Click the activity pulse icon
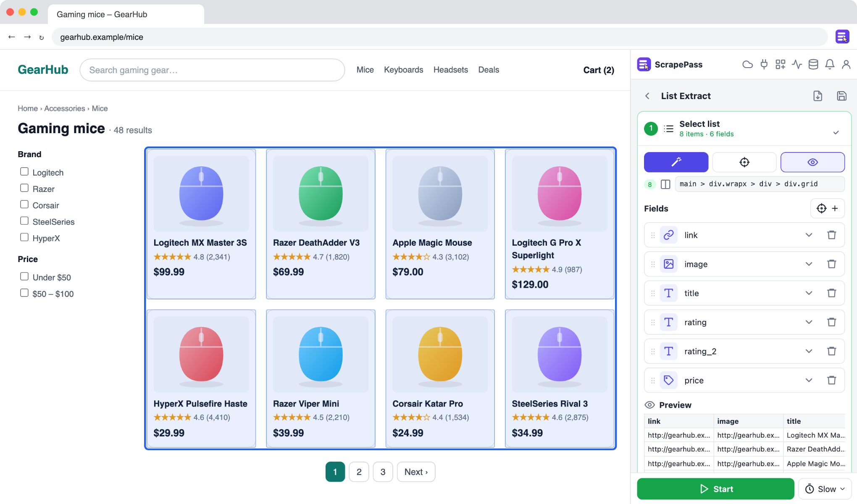This screenshot has height=504, width=857. coord(797,65)
